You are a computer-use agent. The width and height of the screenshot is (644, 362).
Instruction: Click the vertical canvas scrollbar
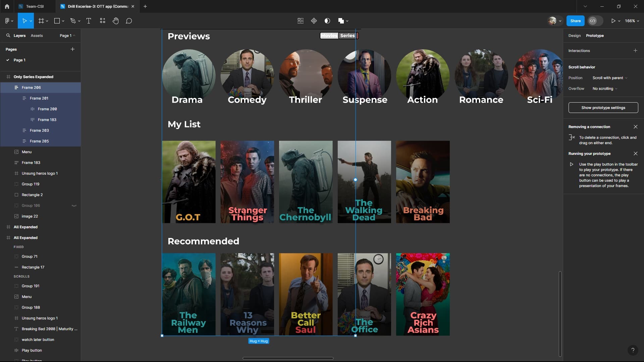(x=560, y=314)
